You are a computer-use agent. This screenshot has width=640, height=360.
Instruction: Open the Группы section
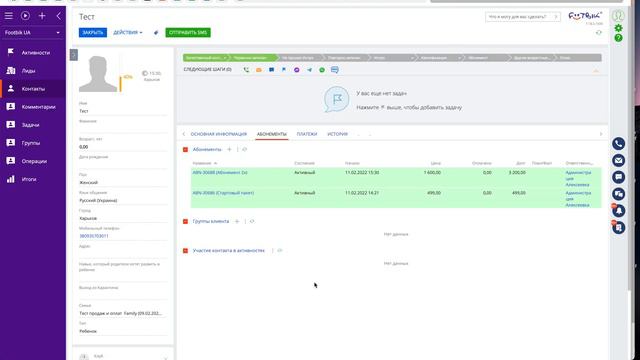coord(33,143)
